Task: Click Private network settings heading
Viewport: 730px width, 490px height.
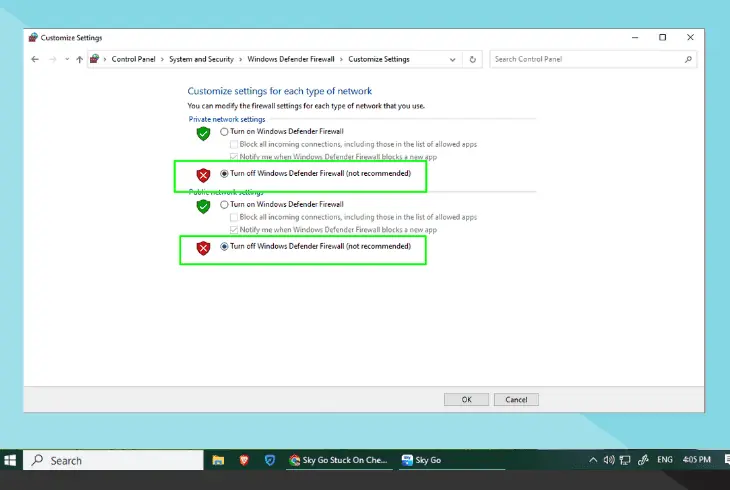Action: [227, 119]
